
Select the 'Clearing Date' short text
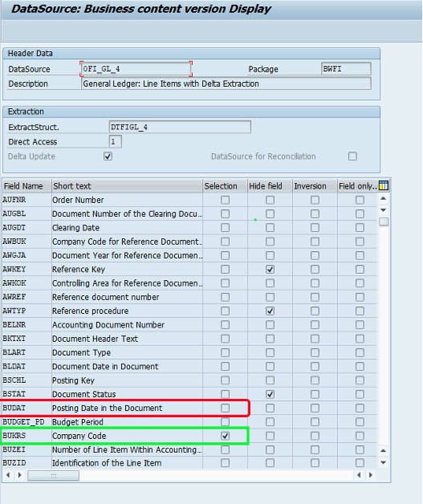[76, 228]
